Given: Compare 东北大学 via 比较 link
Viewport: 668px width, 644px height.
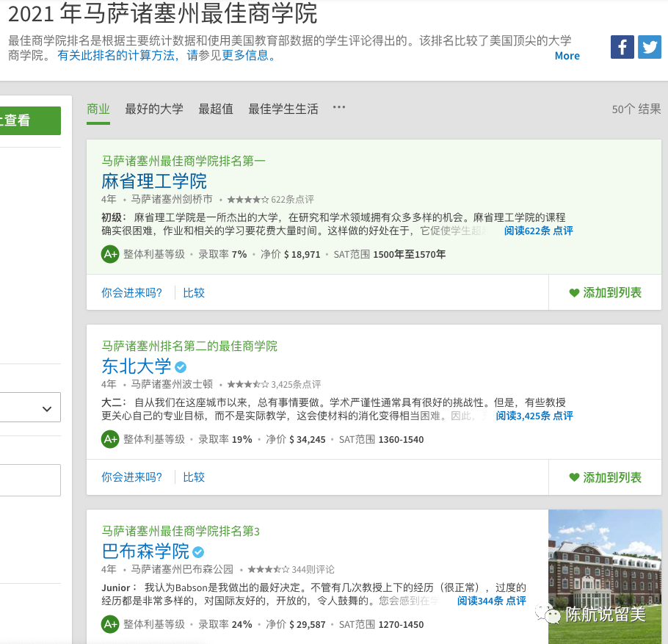Looking at the screenshot, I should coord(194,477).
